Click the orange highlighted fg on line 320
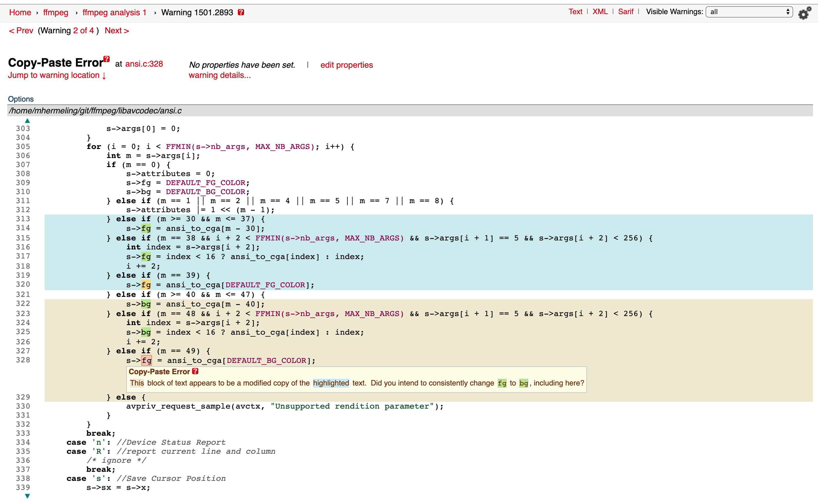The height and width of the screenshot is (504, 818). tap(146, 285)
